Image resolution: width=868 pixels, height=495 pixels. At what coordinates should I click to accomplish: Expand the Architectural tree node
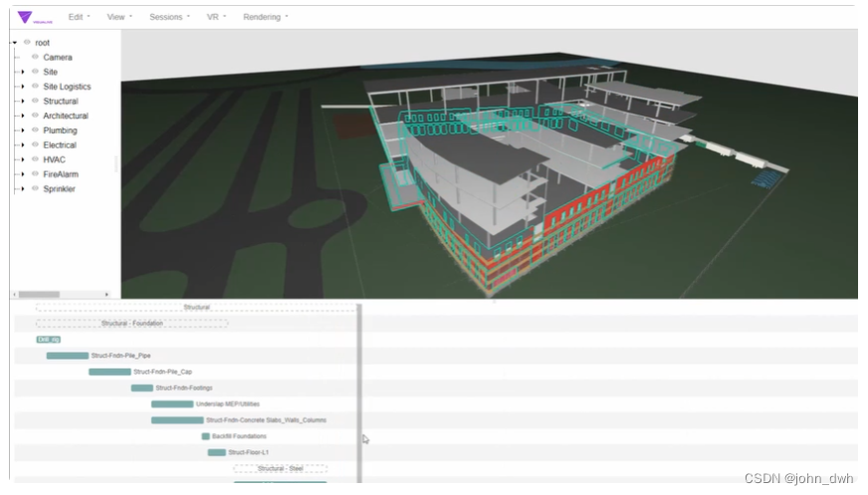(x=23, y=116)
